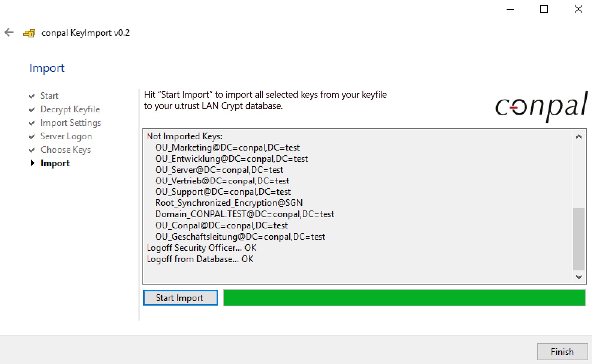Maximize the KeyImport window
Viewport: 592px width, 364px height.
544,9
